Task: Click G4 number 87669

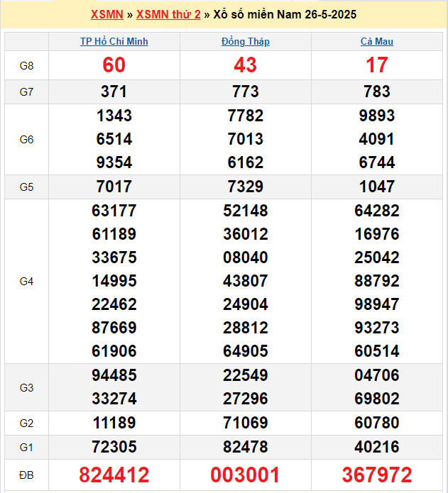Action: 114,328
